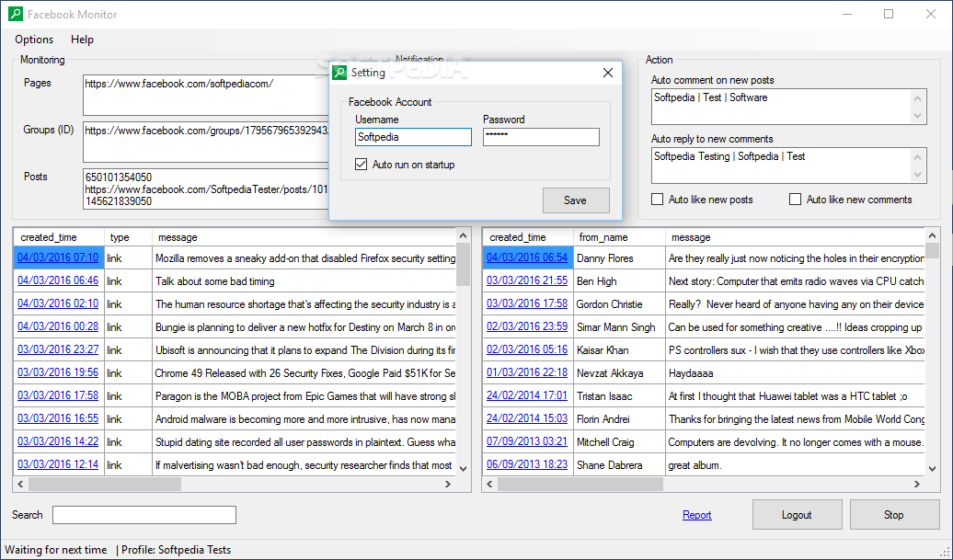Open post link 03/03/2016 23:27

pyautogui.click(x=58, y=349)
